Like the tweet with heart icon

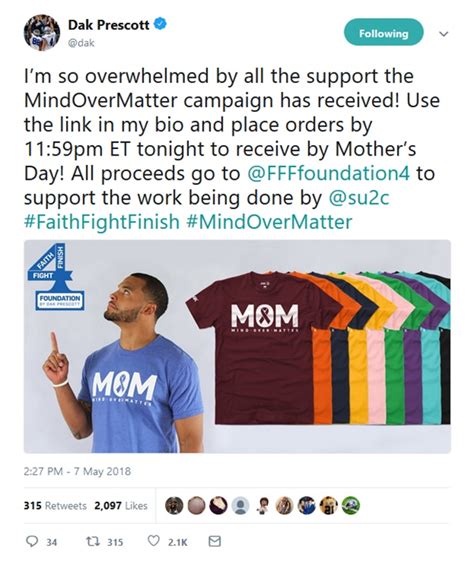point(154,541)
